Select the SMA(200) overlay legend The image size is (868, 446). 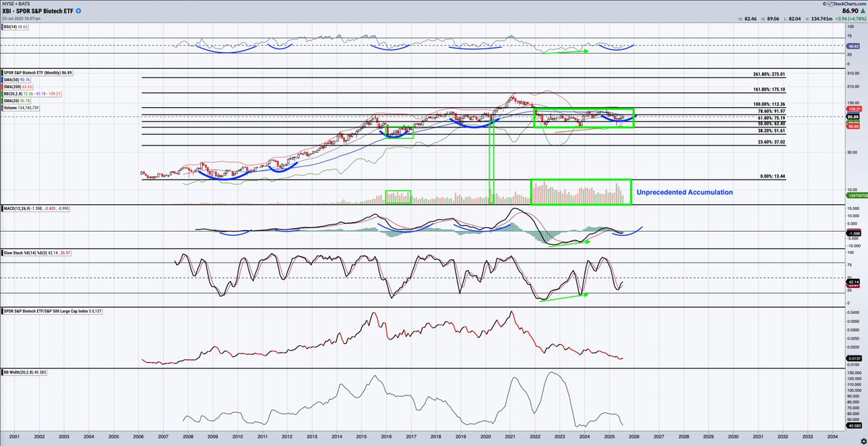(16, 87)
